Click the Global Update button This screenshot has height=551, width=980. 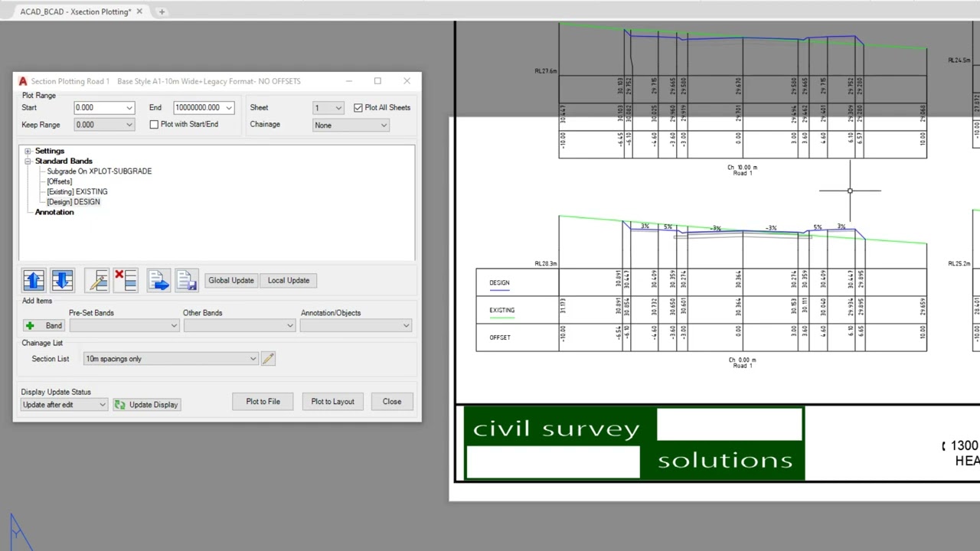tap(231, 280)
